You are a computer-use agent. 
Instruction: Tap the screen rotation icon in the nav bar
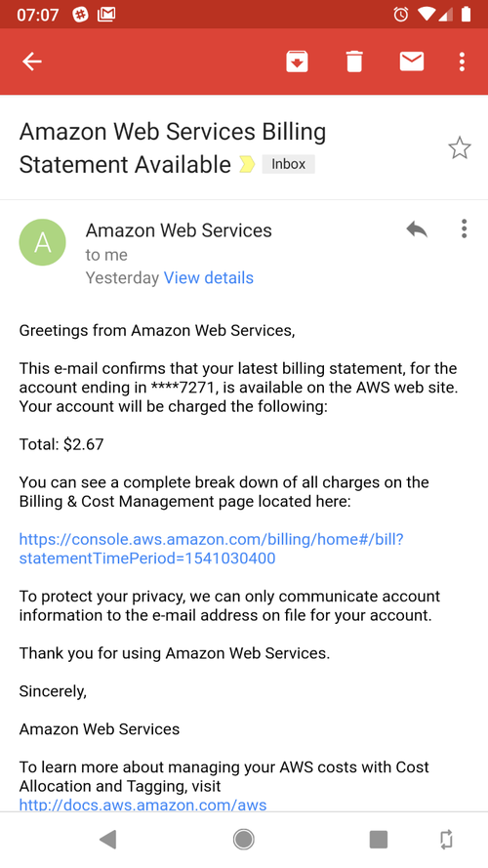[446, 840]
